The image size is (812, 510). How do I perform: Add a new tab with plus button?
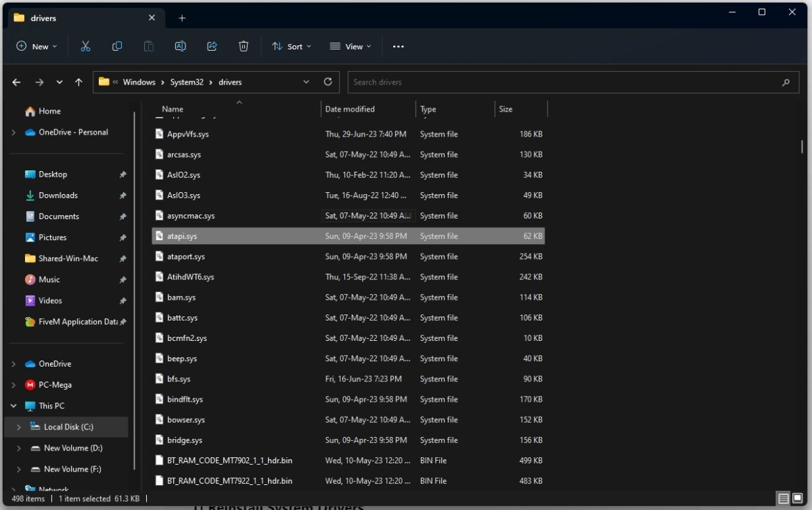click(182, 18)
